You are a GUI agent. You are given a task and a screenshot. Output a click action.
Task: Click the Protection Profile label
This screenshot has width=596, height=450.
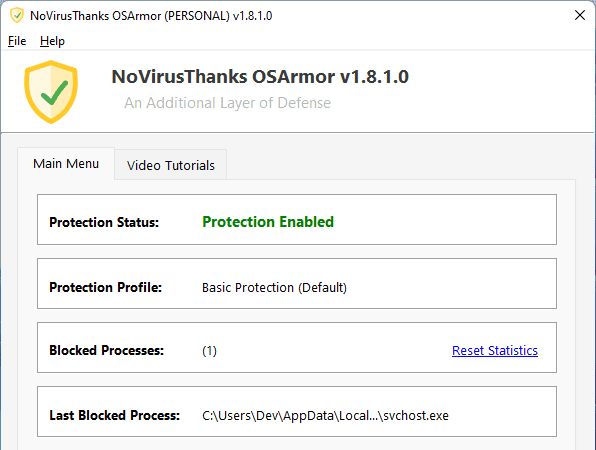pyautogui.click(x=106, y=288)
